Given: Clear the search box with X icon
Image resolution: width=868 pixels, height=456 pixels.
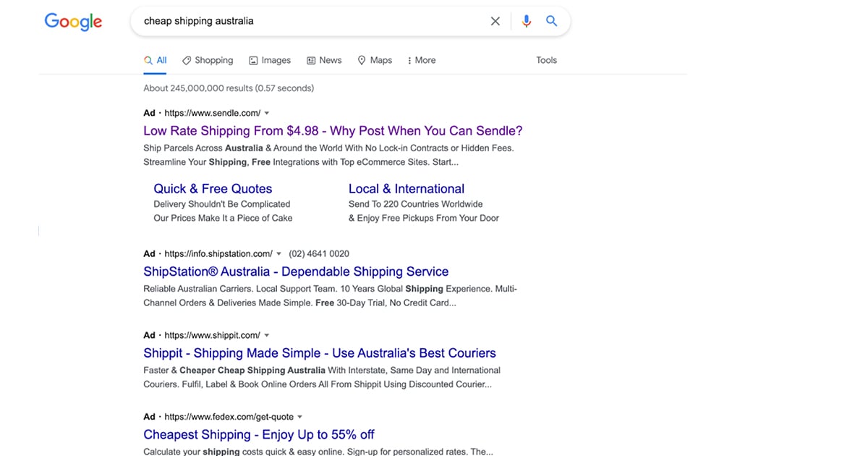Looking at the screenshot, I should [x=495, y=21].
